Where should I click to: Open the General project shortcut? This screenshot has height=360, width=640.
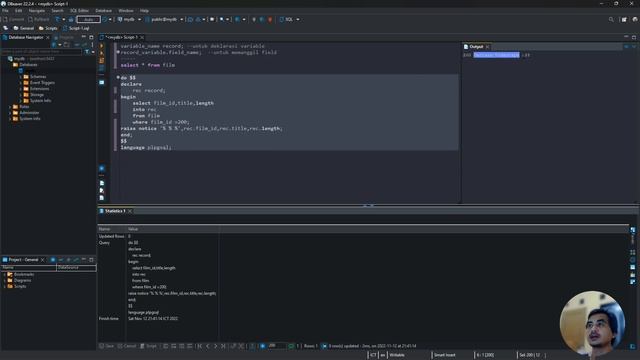click(24, 28)
